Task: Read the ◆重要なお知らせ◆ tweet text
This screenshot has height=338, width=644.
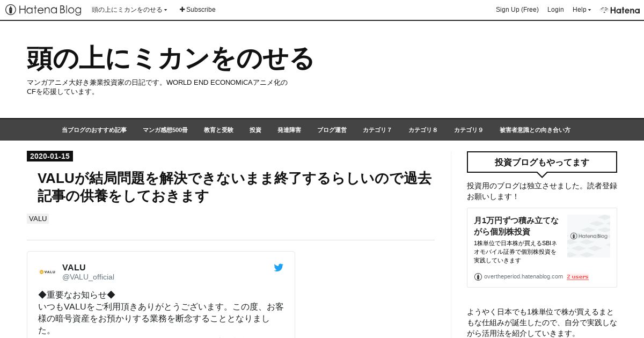Action: coord(161,313)
